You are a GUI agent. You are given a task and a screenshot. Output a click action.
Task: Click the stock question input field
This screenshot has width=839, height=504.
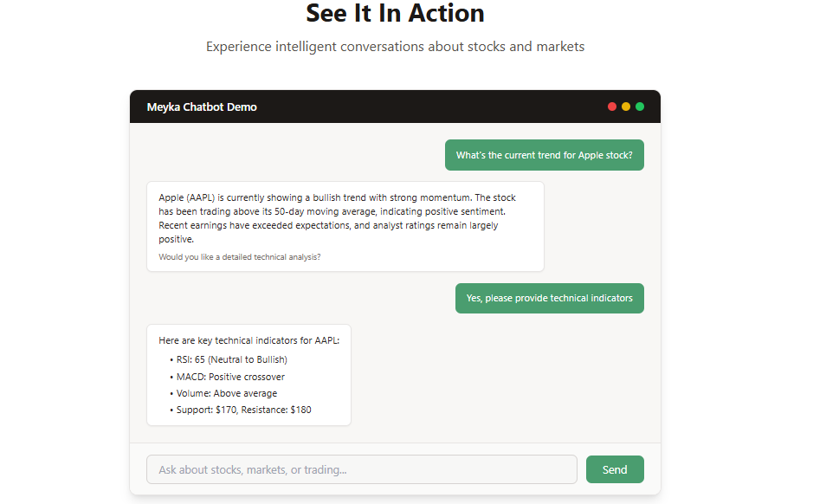click(361, 468)
